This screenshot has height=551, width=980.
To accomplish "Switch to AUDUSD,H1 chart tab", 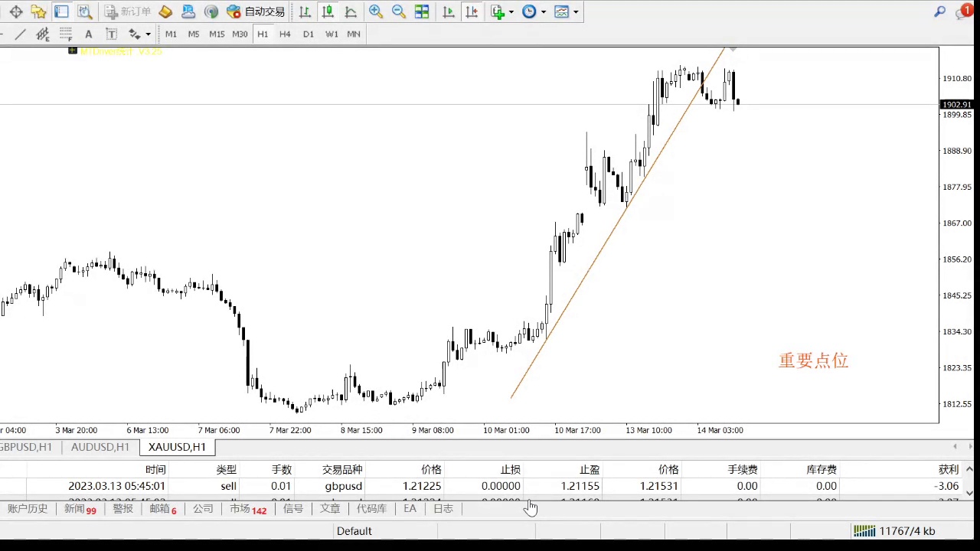I will (100, 447).
